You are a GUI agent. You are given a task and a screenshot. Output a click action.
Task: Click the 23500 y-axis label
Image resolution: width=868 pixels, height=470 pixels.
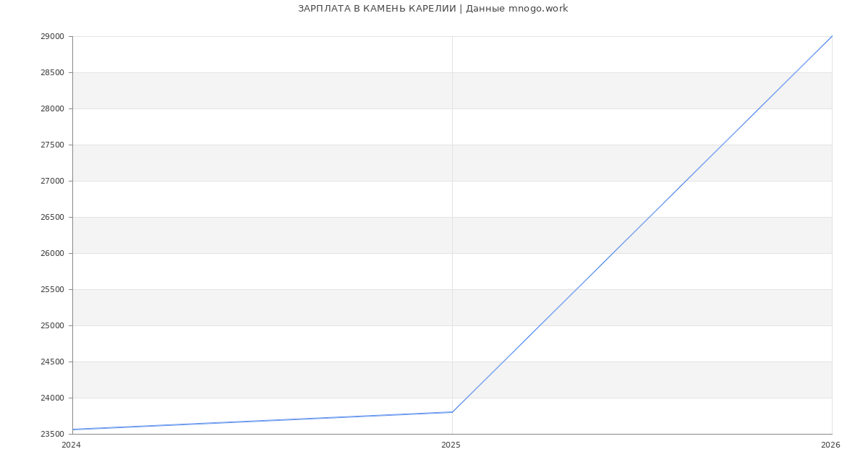(x=52, y=435)
